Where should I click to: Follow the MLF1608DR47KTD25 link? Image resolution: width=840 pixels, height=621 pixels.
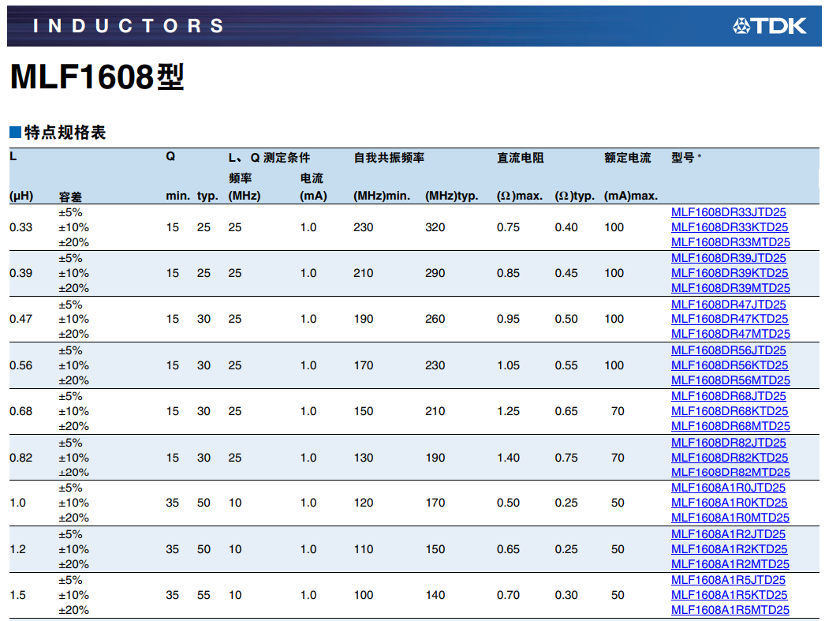coord(730,319)
